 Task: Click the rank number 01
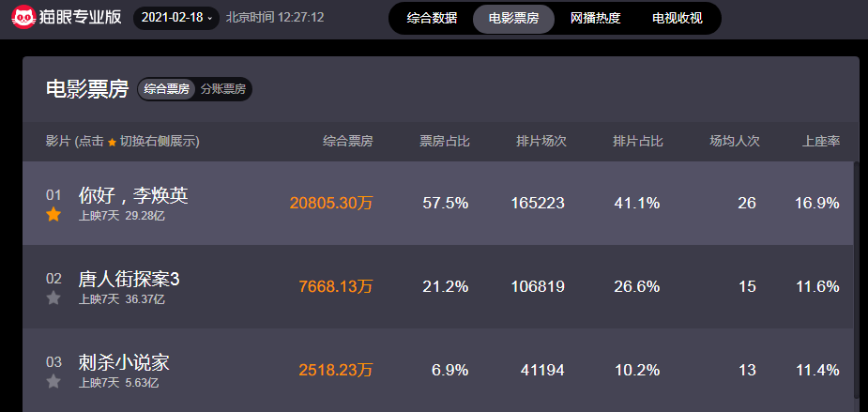pyautogui.click(x=53, y=195)
